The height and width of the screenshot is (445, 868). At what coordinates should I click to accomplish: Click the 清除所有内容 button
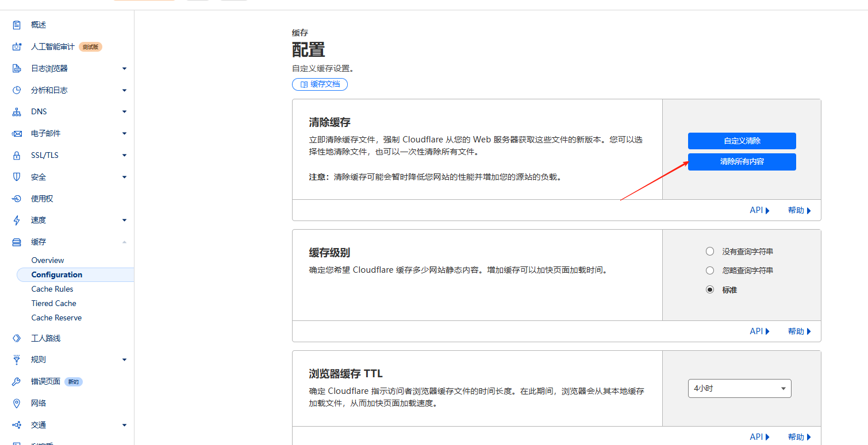click(x=742, y=161)
